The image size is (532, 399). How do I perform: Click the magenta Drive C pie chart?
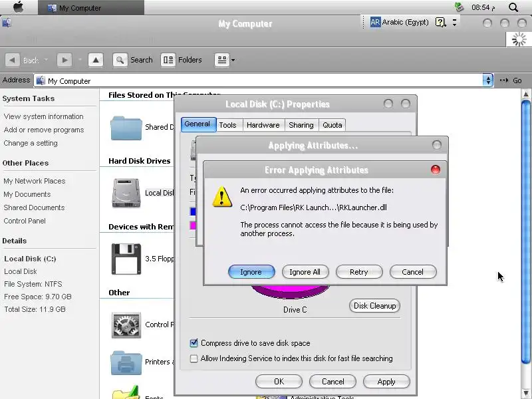coord(290,291)
